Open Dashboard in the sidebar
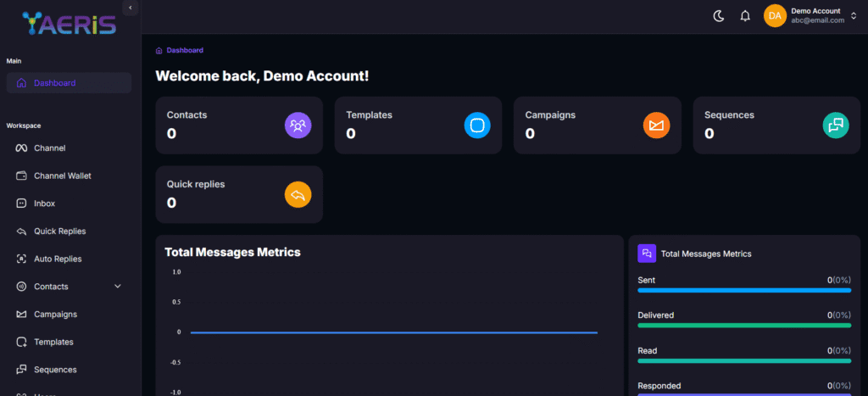This screenshot has width=868, height=396. [69, 83]
